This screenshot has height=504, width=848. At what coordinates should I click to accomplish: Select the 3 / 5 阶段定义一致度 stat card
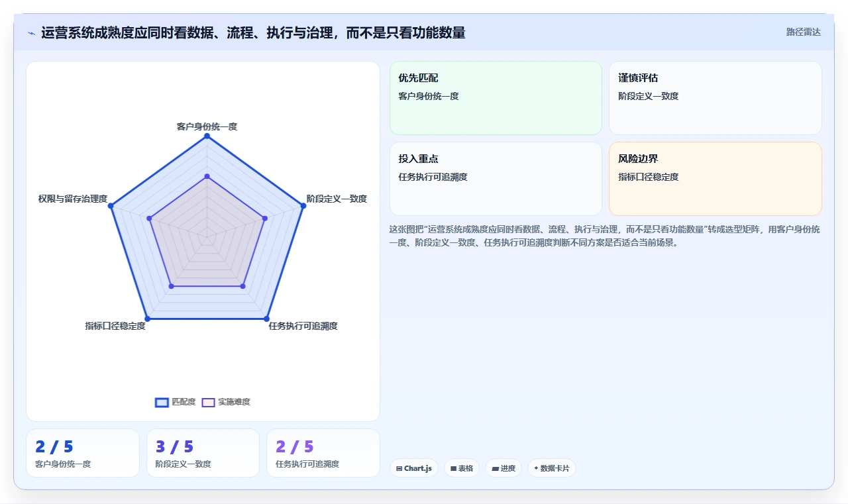[203, 453]
